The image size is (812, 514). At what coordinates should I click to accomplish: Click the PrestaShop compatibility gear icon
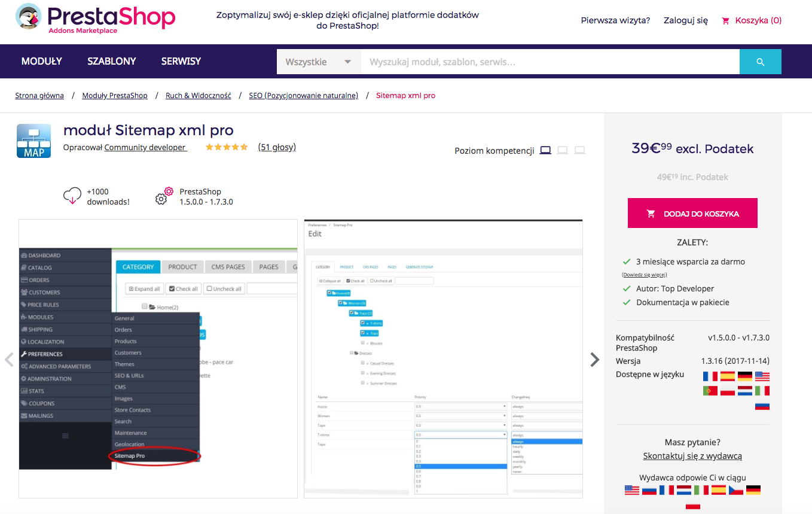click(x=164, y=196)
